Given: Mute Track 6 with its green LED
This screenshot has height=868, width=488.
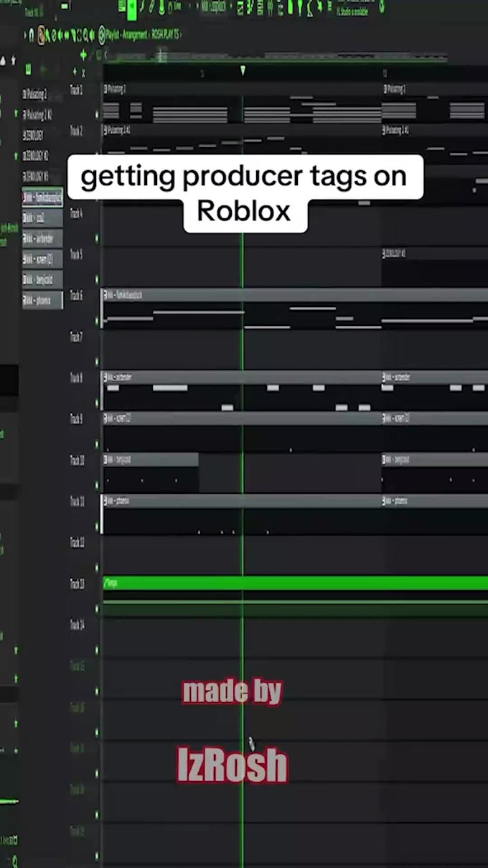Looking at the screenshot, I should tap(97, 320).
